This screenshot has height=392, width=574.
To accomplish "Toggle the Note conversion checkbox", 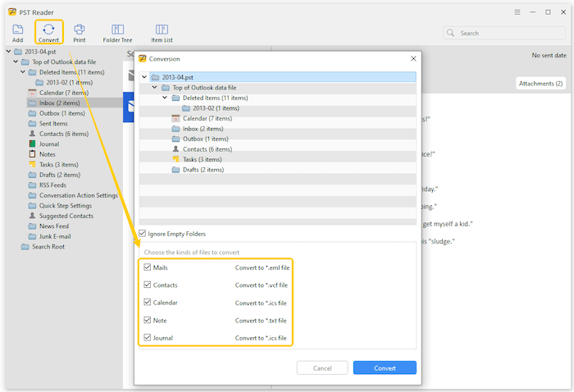I will click(147, 320).
